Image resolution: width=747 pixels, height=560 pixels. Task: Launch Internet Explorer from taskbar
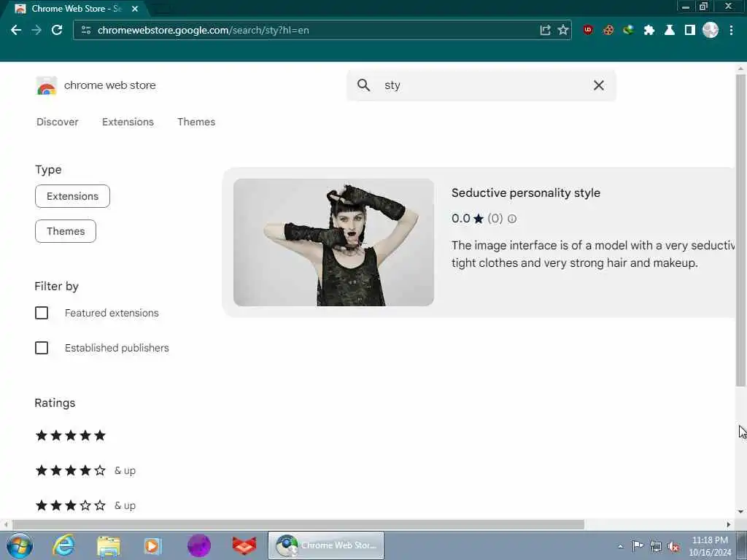63,545
